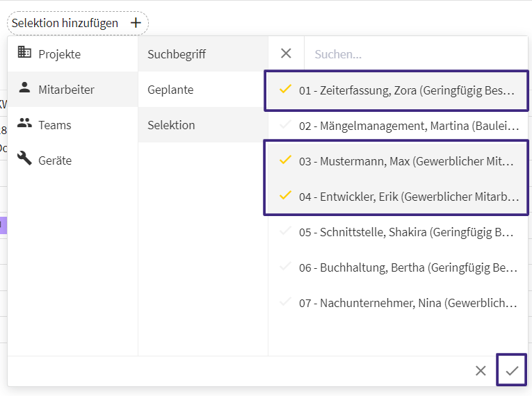Confirm selection with the checkmark button

coord(512,370)
